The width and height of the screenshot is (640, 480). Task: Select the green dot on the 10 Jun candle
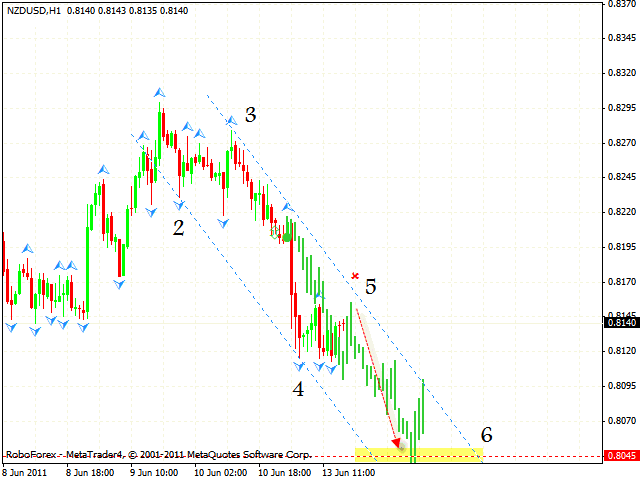pos(287,237)
